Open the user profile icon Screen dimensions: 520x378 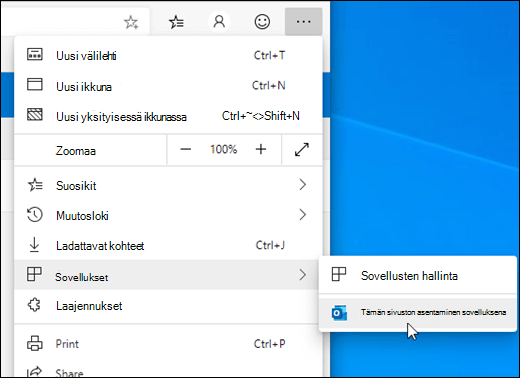(x=219, y=22)
